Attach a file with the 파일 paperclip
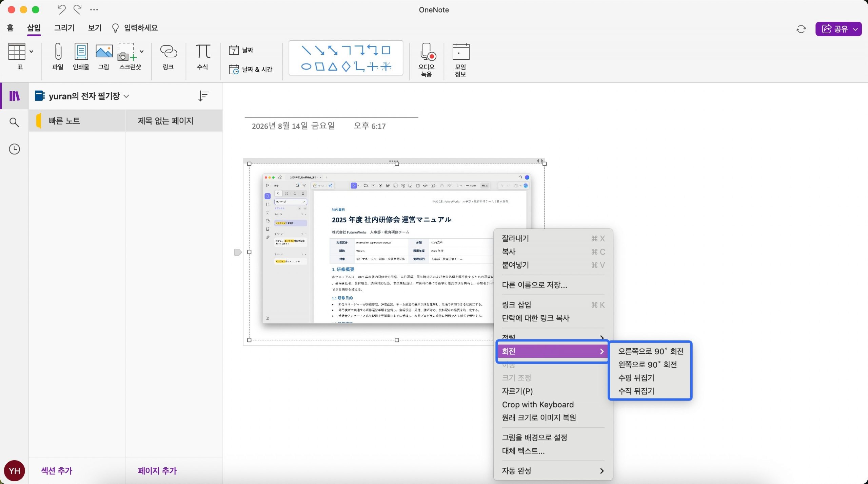This screenshot has height=484, width=868. [x=58, y=52]
